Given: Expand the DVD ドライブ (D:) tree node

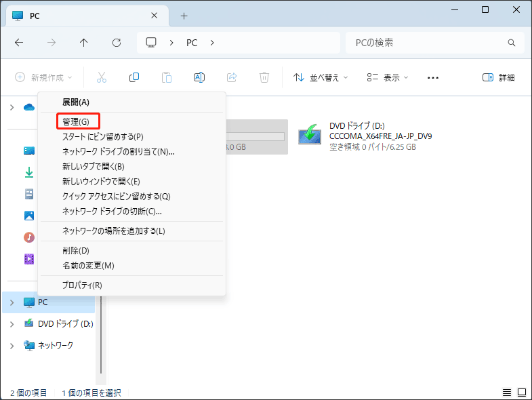Looking at the screenshot, I should pyautogui.click(x=12, y=324).
